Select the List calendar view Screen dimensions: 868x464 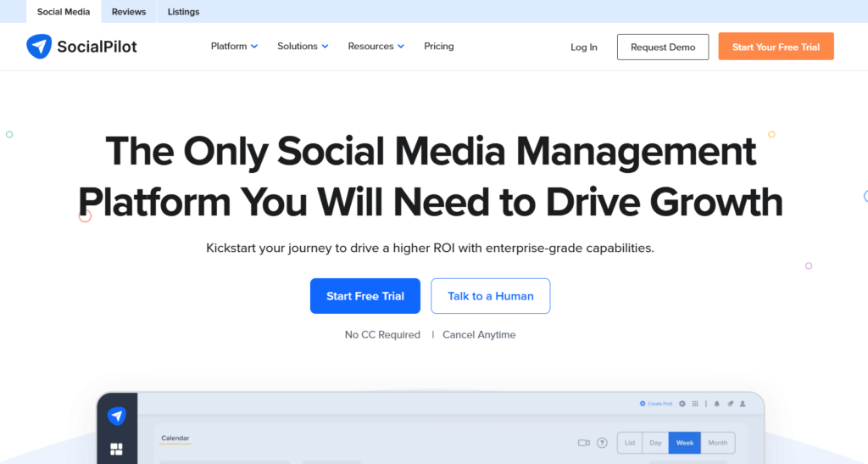point(630,443)
